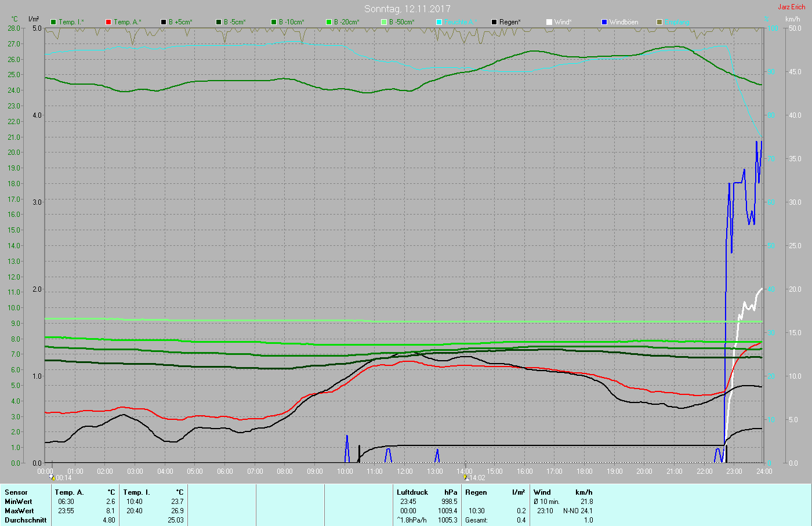The width and height of the screenshot is (812, 526).
Task: Click the cyan legend swatch
Action: (439, 22)
